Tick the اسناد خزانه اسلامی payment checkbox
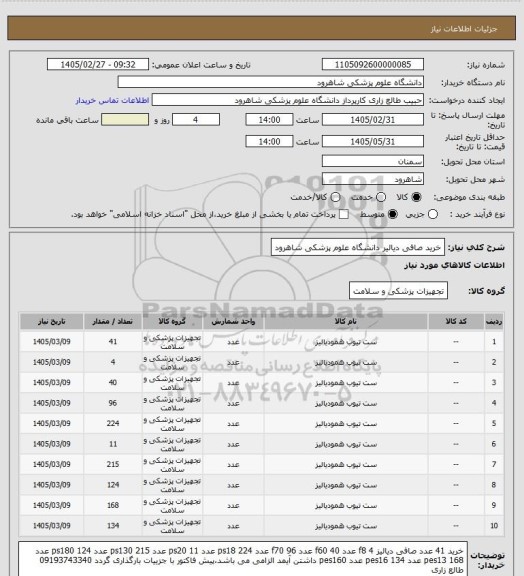The width and height of the screenshot is (524, 576). tap(344, 214)
